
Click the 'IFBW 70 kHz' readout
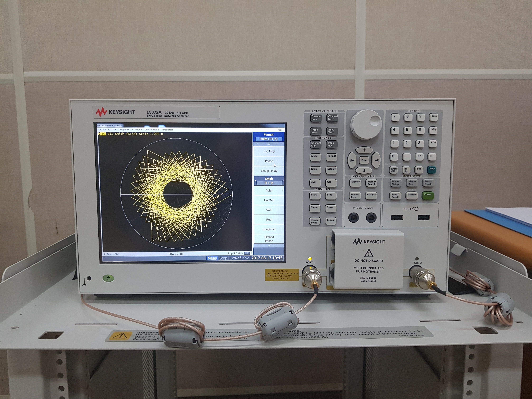click(x=175, y=254)
